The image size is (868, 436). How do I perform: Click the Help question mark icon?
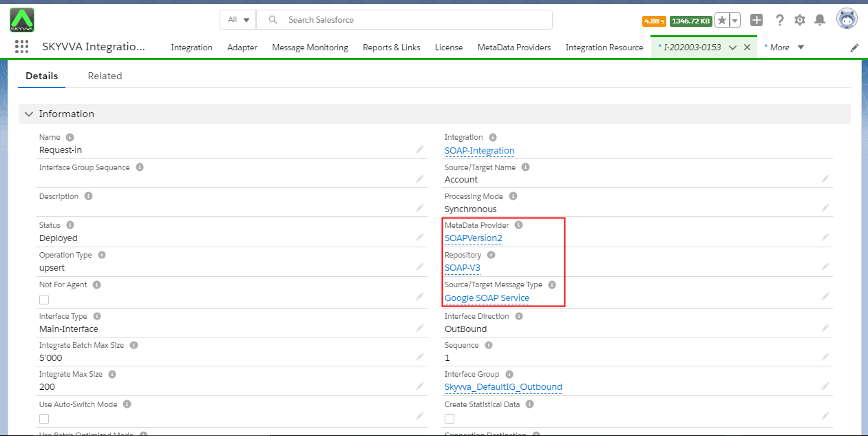[x=780, y=20]
